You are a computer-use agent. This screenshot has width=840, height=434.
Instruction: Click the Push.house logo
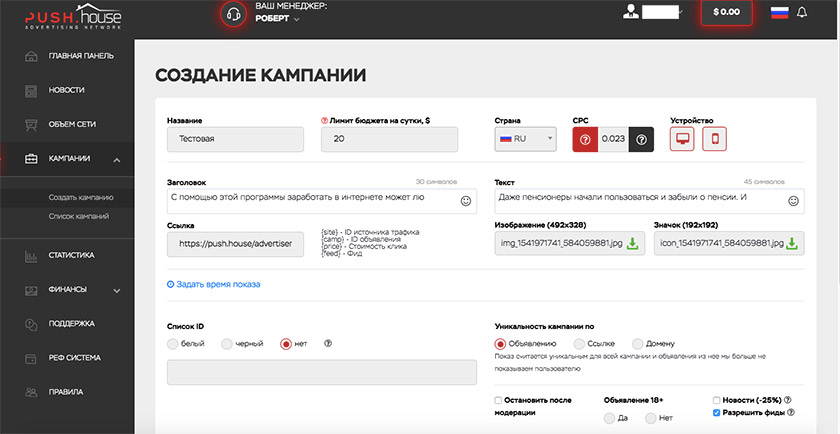click(x=73, y=17)
